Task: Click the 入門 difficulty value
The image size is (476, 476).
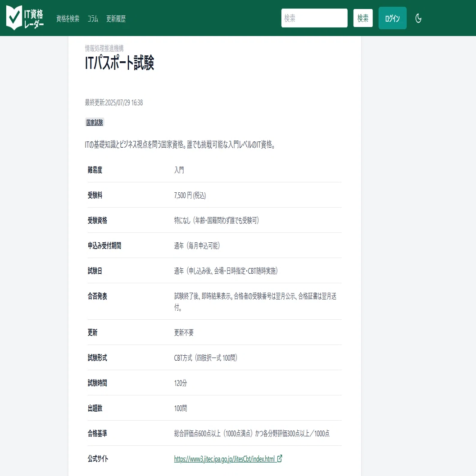Action: (x=179, y=170)
